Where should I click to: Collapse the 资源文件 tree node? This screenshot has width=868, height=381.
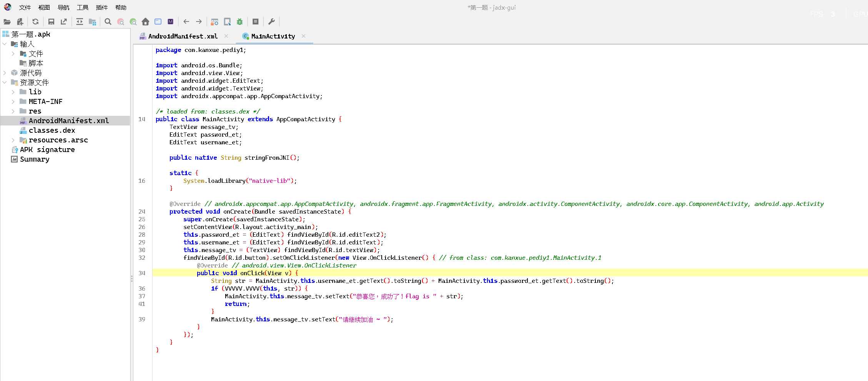pos(5,82)
